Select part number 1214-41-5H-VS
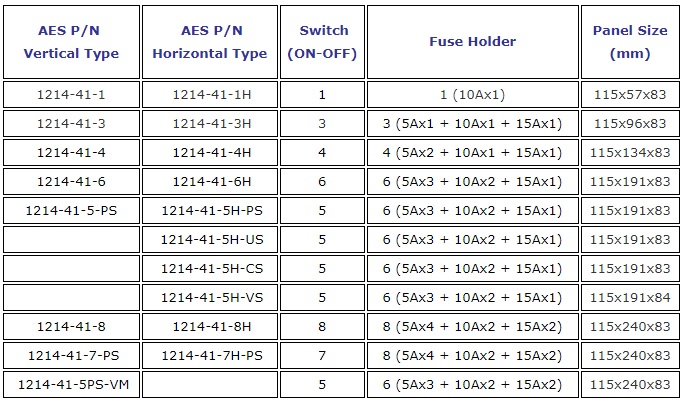 tap(212, 298)
